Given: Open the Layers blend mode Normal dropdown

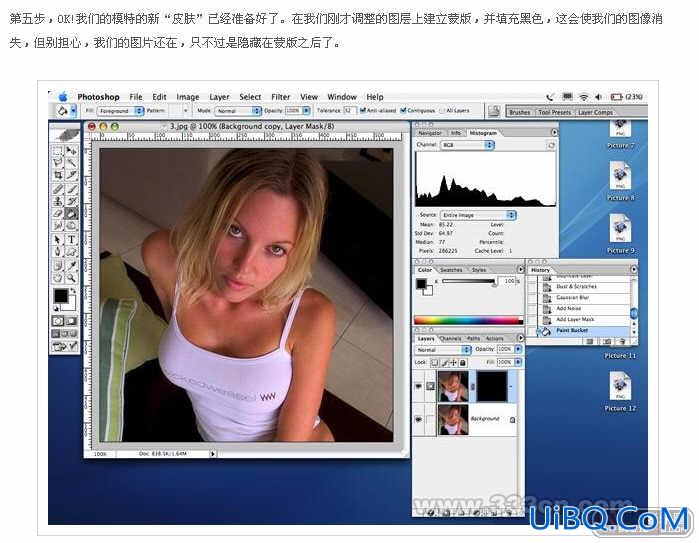Looking at the screenshot, I should [443, 350].
